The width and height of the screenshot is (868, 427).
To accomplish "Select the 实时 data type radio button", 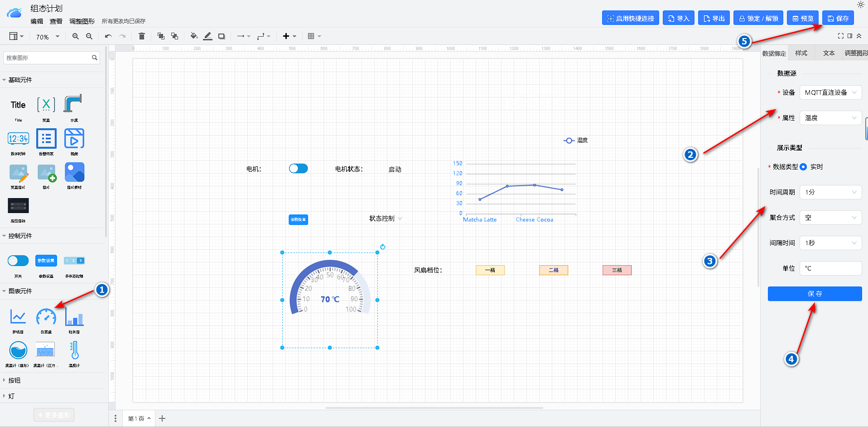I will (x=803, y=167).
